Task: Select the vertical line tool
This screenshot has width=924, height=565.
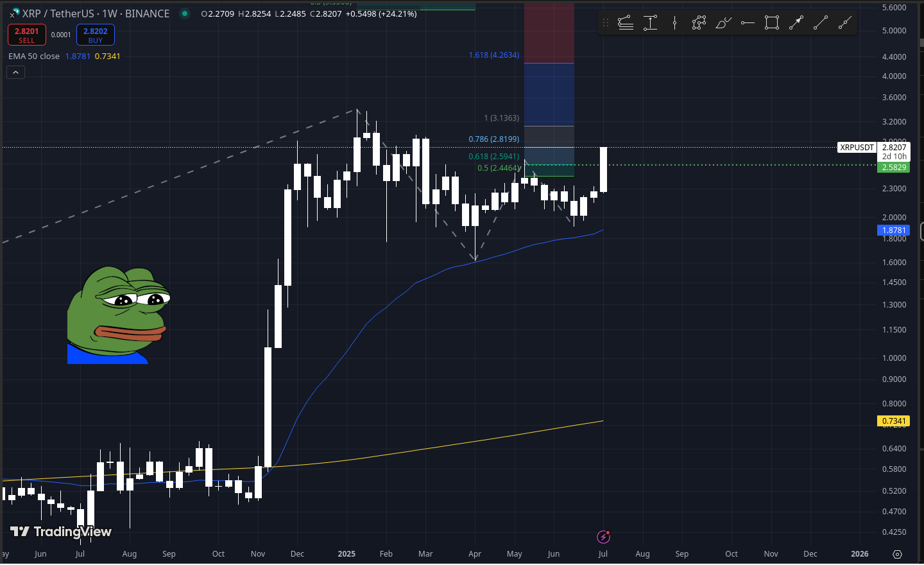Action: click(x=674, y=23)
